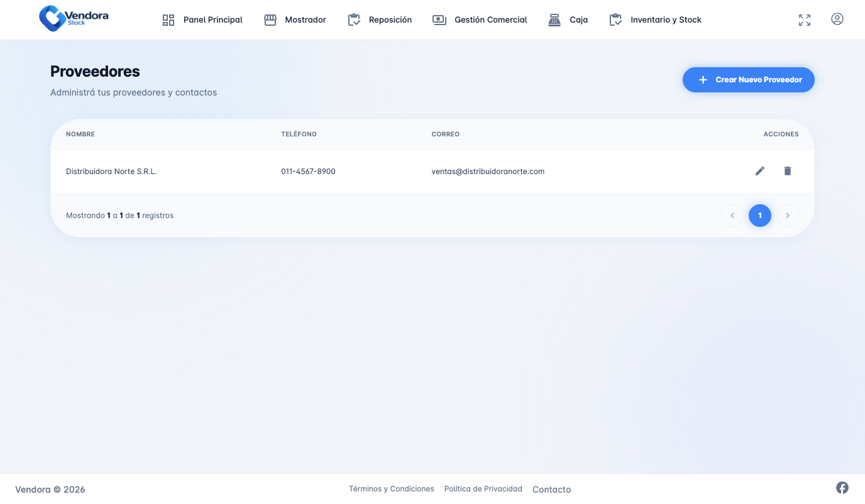
Task: Click the CORREO column header
Action: pyautogui.click(x=446, y=134)
